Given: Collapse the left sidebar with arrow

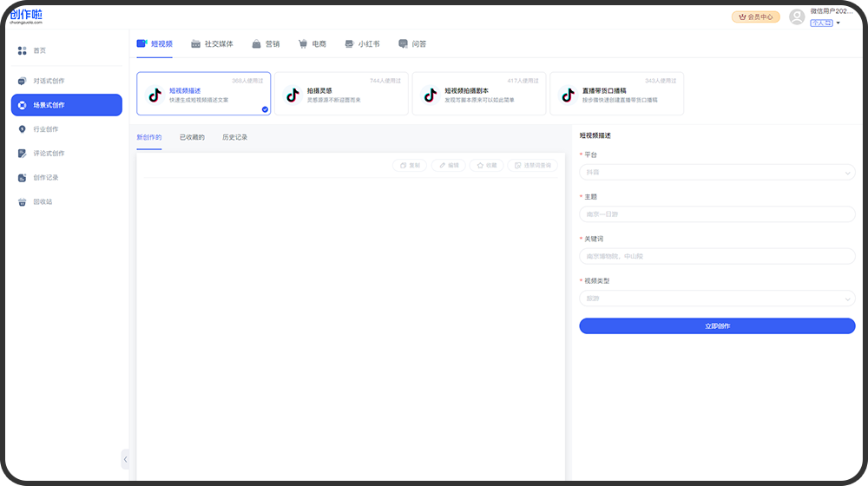Looking at the screenshot, I should click(125, 459).
